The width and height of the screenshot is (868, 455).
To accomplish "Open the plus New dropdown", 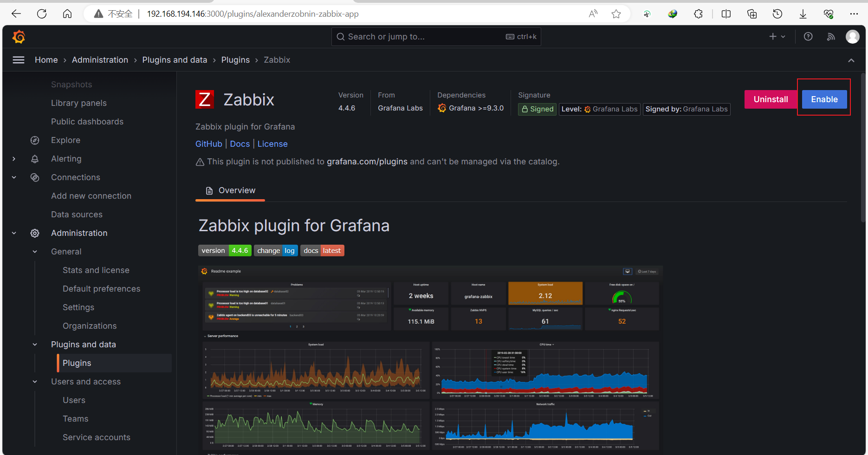I will coord(777,37).
